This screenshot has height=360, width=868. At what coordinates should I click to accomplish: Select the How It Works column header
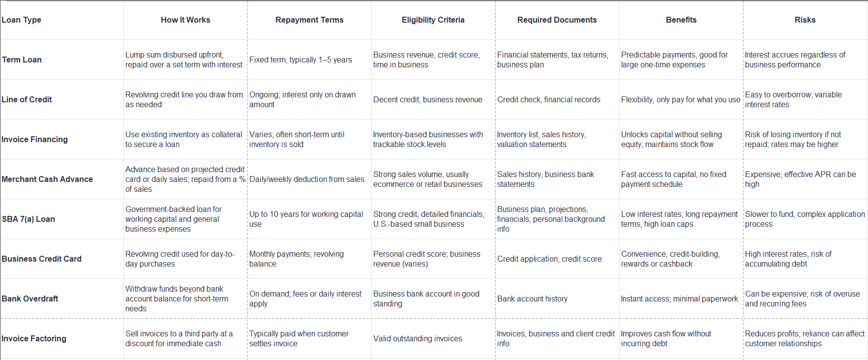(185, 20)
